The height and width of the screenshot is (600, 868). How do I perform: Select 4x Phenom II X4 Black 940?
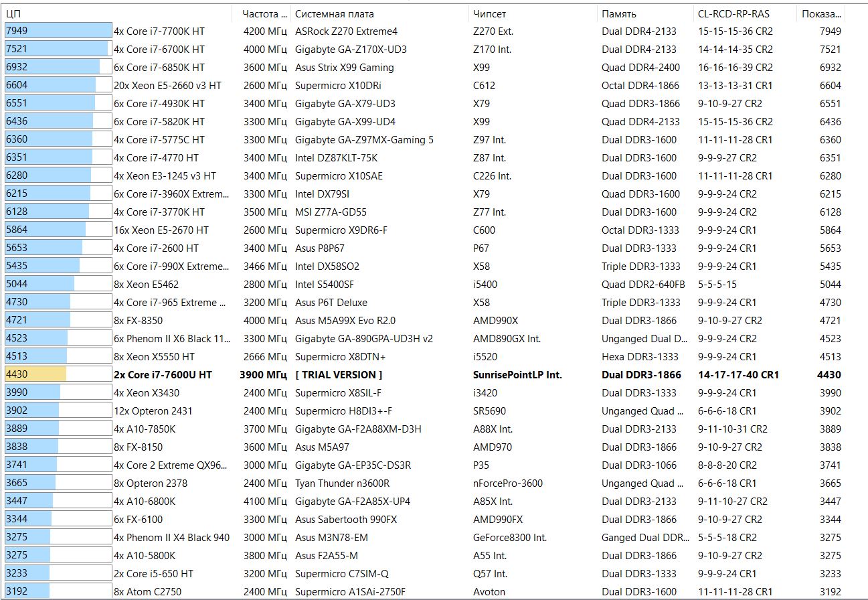point(171,538)
